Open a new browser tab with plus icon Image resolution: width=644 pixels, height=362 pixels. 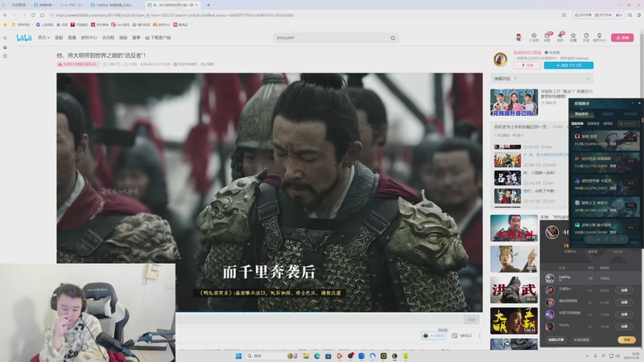click(x=208, y=5)
